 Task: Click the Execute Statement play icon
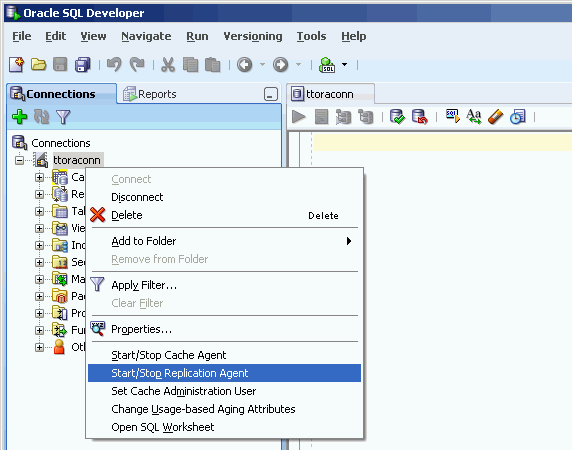tap(299, 117)
